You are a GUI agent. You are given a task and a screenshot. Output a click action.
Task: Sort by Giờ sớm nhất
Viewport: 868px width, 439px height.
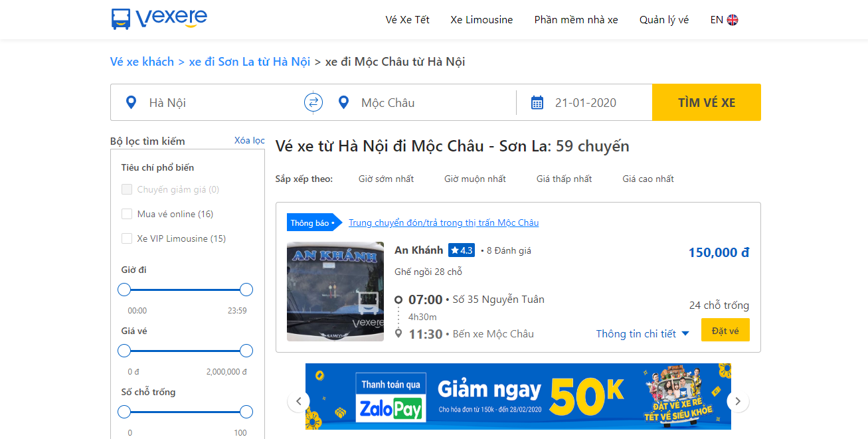[x=386, y=179]
